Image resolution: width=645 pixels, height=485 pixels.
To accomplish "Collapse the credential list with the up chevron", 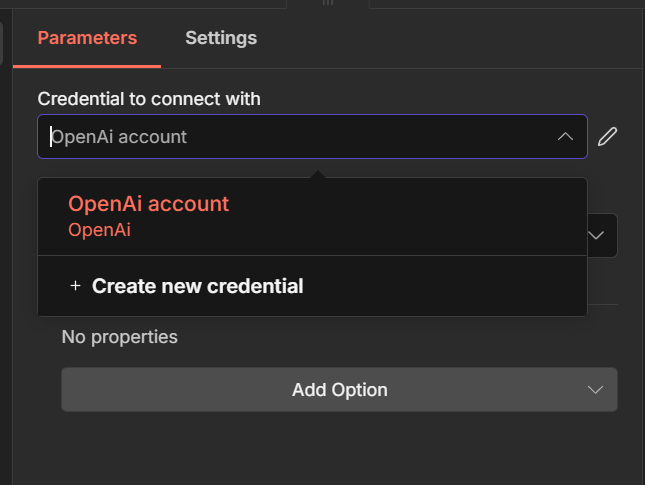I will 565,137.
